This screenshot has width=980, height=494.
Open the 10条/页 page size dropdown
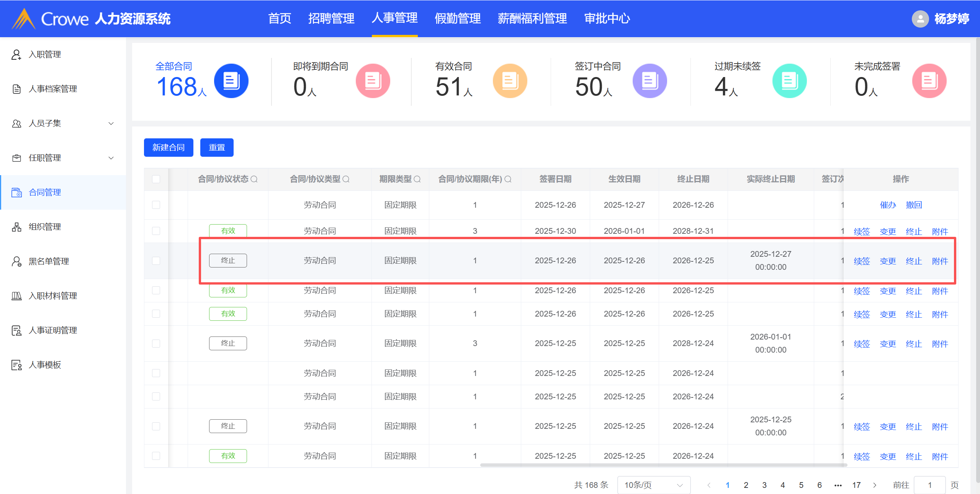click(653, 485)
